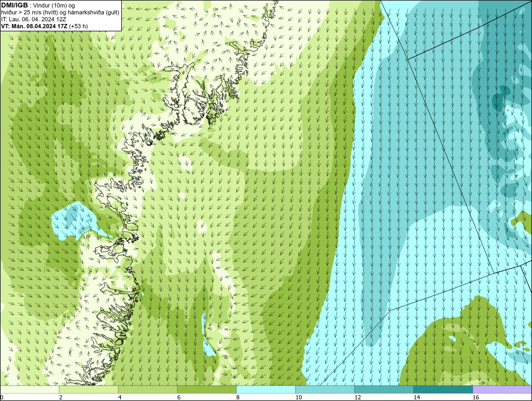Click the scale label 8 on color bar

tap(238, 397)
